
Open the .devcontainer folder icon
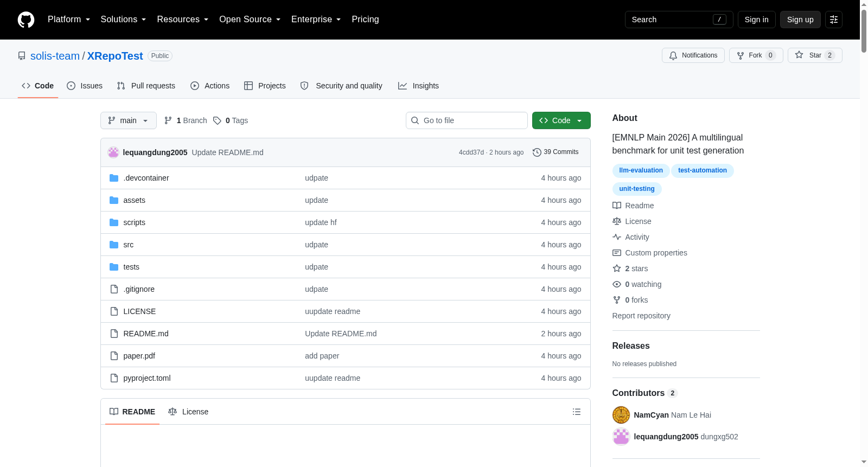[x=114, y=178]
